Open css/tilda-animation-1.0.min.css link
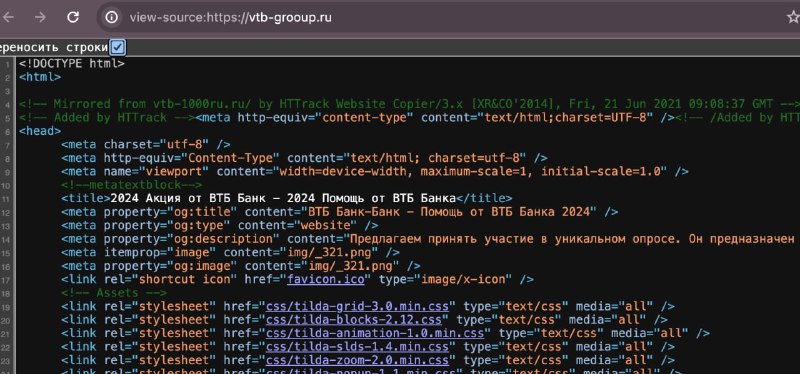Viewport: 800px width, 374px height. click(375, 333)
